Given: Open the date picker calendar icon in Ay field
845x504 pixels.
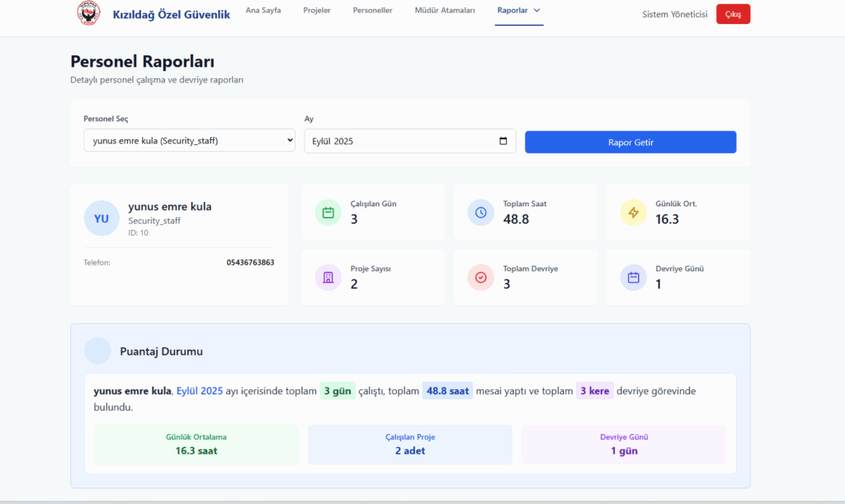Looking at the screenshot, I should click(x=503, y=141).
